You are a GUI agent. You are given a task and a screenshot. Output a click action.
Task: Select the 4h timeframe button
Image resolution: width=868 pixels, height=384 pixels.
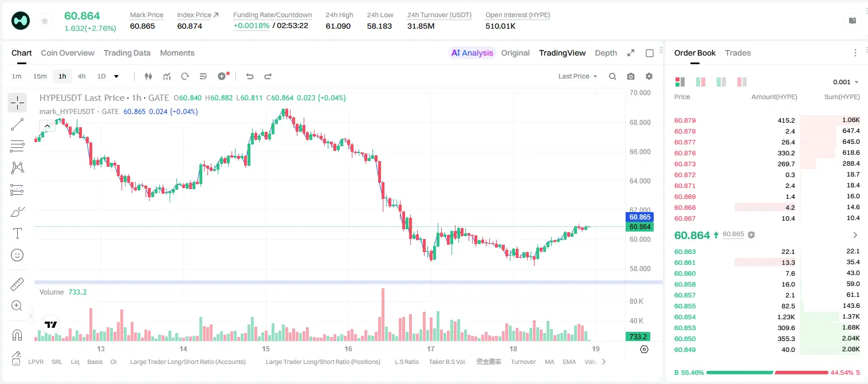point(82,76)
